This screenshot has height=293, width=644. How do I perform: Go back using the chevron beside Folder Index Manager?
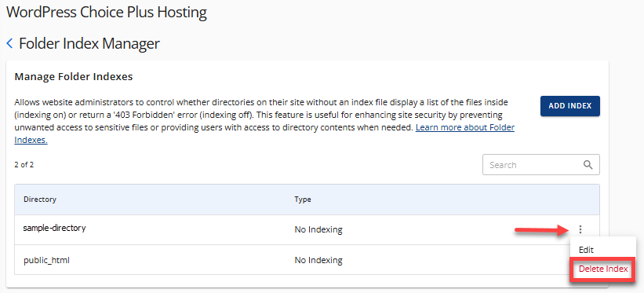click(x=10, y=42)
